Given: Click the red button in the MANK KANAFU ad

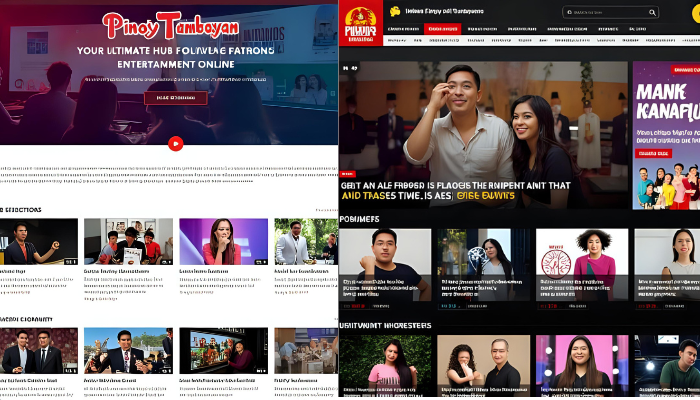Looking at the screenshot, I should point(653,153).
